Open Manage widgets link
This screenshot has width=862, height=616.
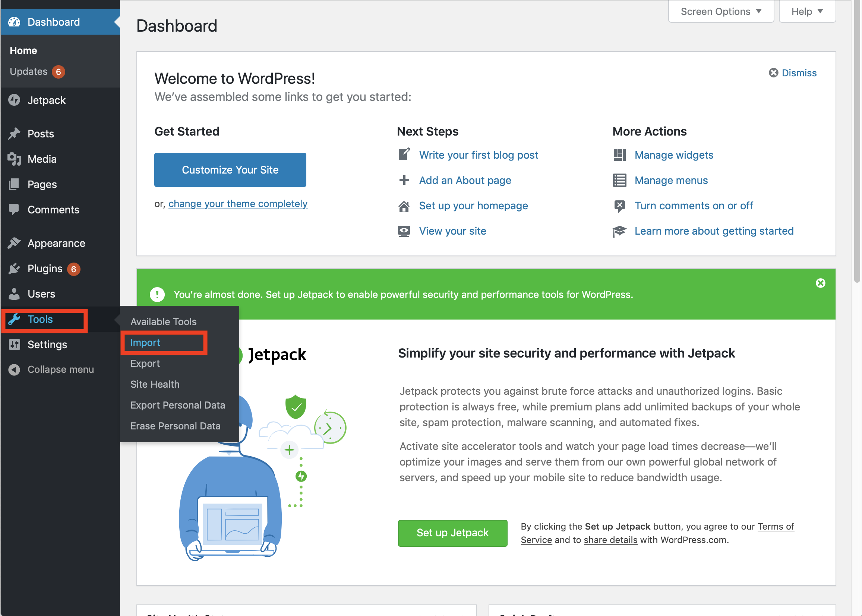[674, 155]
